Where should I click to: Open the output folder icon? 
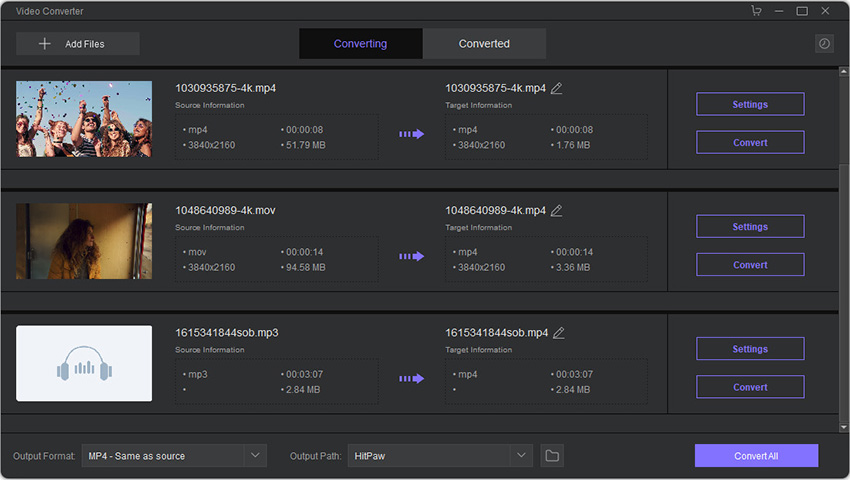click(x=552, y=456)
